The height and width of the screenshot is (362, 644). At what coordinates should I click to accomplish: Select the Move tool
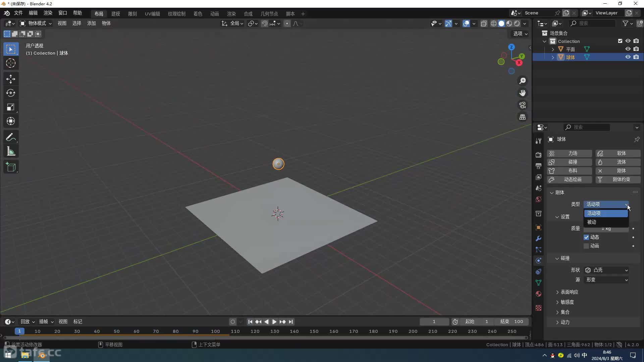[11, 79]
